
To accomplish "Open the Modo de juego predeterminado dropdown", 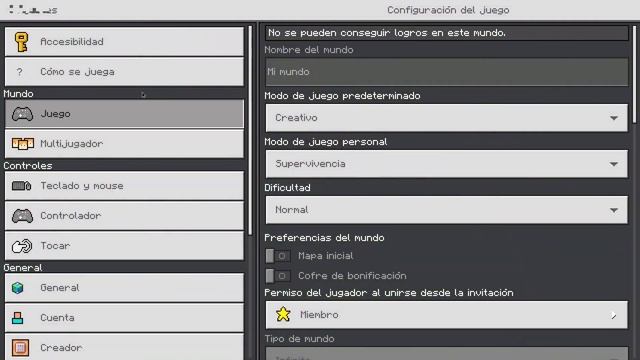I will coord(447,118).
